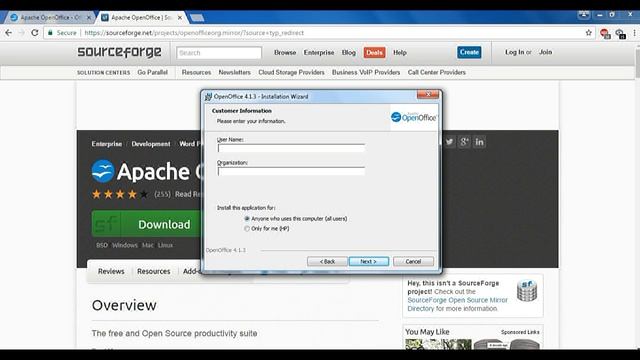Image resolution: width=640 pixels, height=360 pixels.
Task: Open a new browser tab
Action: point(197,18)
